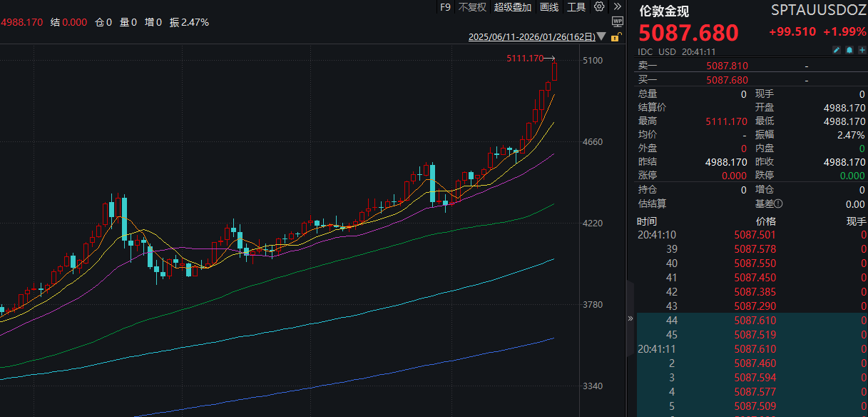Expand the date range dropdown triangle
The height and width of the screenshot is (417, 868).
pyautogui.click(x=601, y=36)
